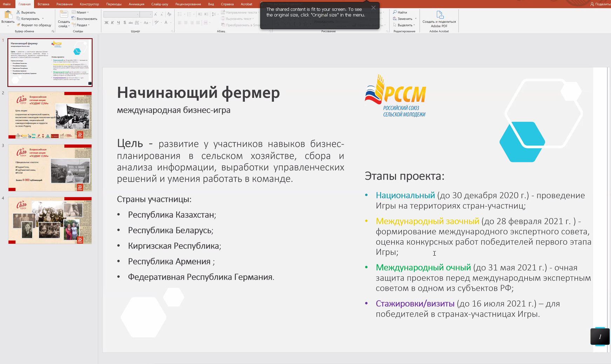611x364 pixels.
Task: Toggle italic К formatting
Action: pos(113,22)
